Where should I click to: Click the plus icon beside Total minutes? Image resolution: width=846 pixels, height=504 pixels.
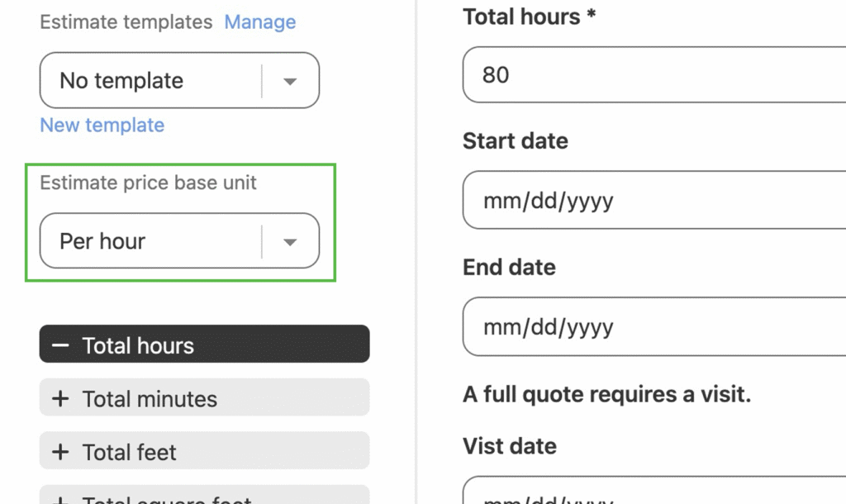click(60, 399)
